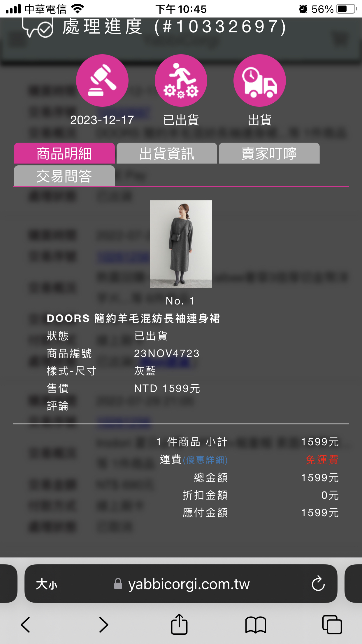Screen dimensions: 362x644
Task: Tap the running-man processing status icon
Action: [181, 80]
